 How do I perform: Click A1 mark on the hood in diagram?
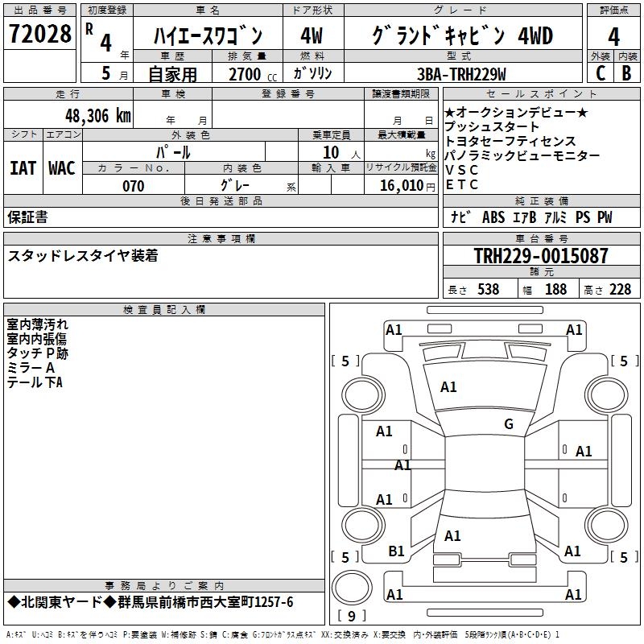pos(448,387)
